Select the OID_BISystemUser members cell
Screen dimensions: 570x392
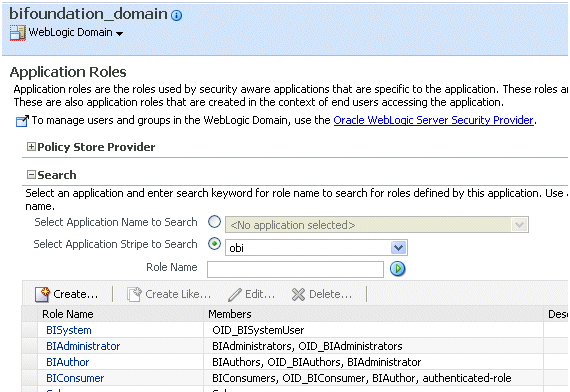pos(373,330)
